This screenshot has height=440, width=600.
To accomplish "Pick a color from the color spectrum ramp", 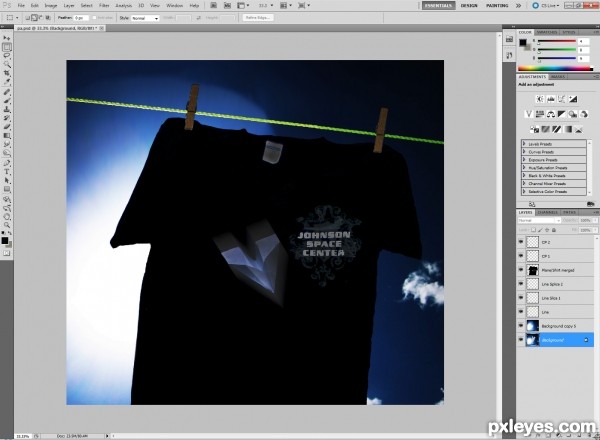I will (x=555, y=69).
